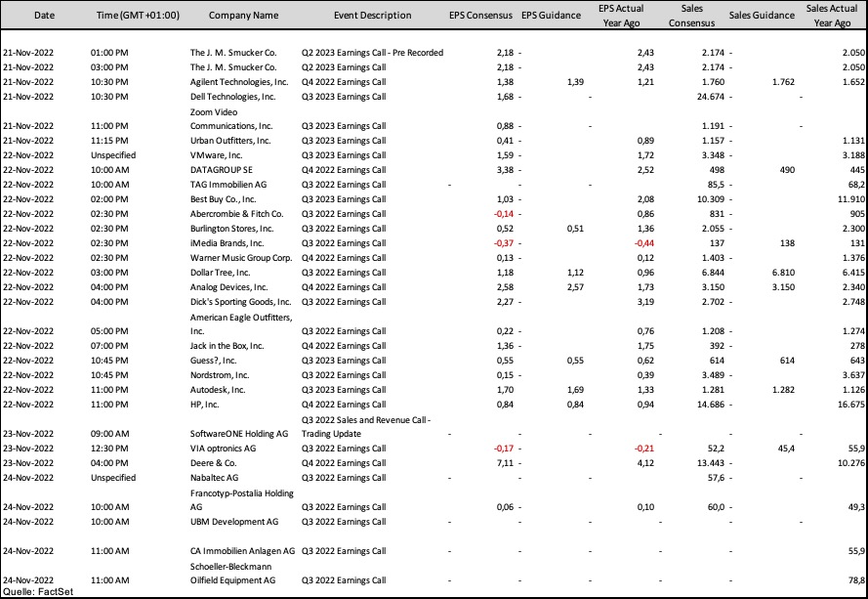Click the EPS Actual Year Ago header
The height and width of the screenshot is (599, 868).
[x=621, y=16]
